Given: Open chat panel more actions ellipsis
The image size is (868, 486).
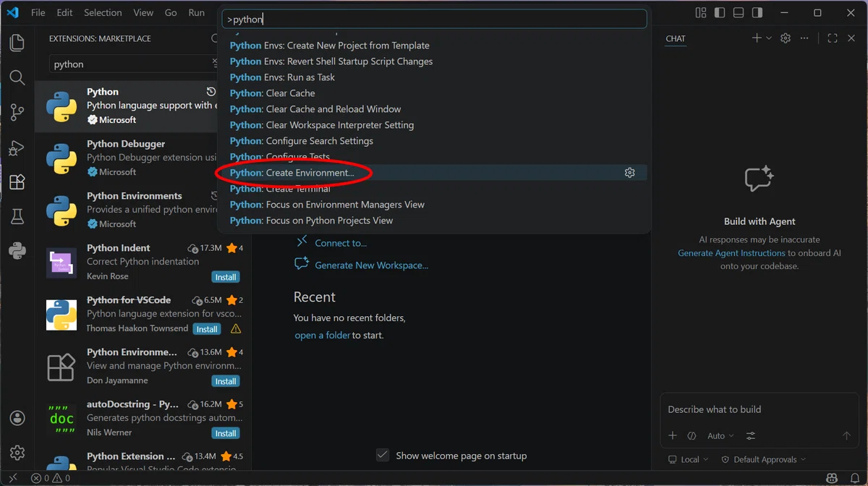Looking at the screenshot, I should [x=804, y=38].
